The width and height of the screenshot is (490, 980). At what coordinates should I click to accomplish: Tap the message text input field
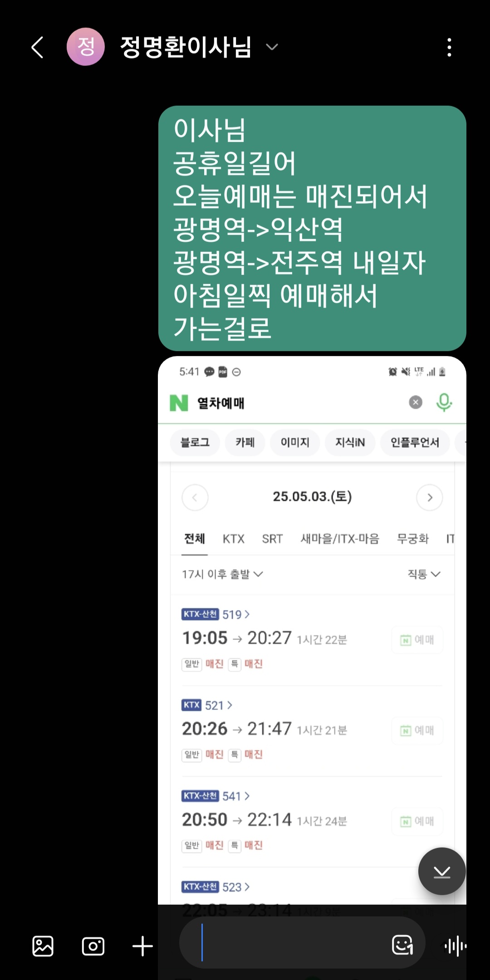coord(290,943)
